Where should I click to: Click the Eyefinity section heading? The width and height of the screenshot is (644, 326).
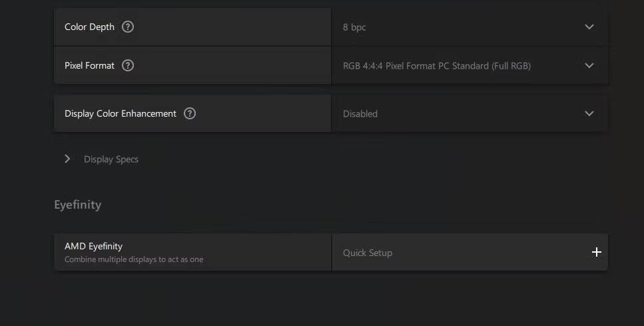pyautogui.click(x=78, y=205)
